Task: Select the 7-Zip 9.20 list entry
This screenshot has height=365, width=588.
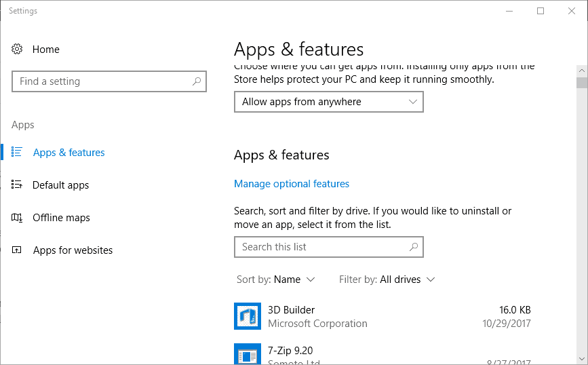Action: pyautogui.click(x=383, y=353)
